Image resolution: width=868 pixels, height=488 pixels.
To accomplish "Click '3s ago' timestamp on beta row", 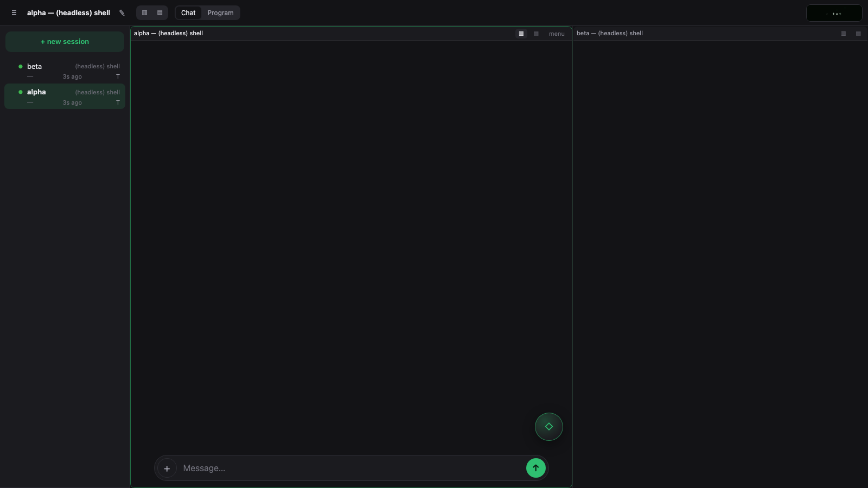I will 72,76.
